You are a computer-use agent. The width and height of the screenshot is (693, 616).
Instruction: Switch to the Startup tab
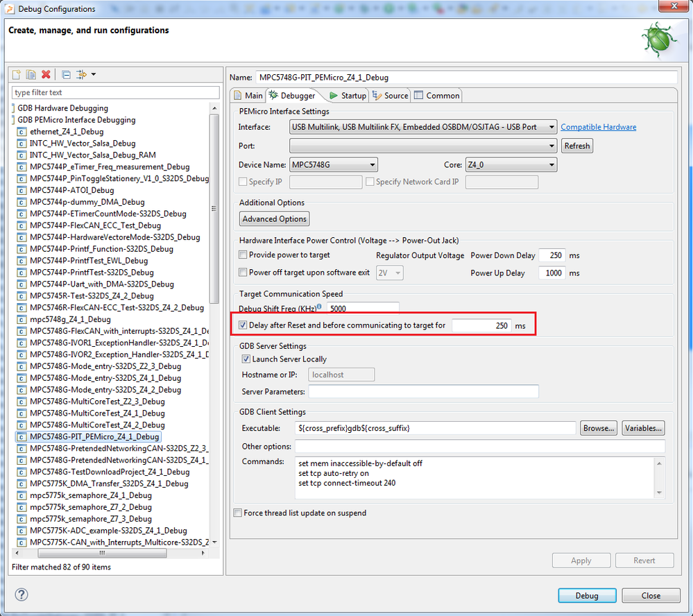(348, 96)
